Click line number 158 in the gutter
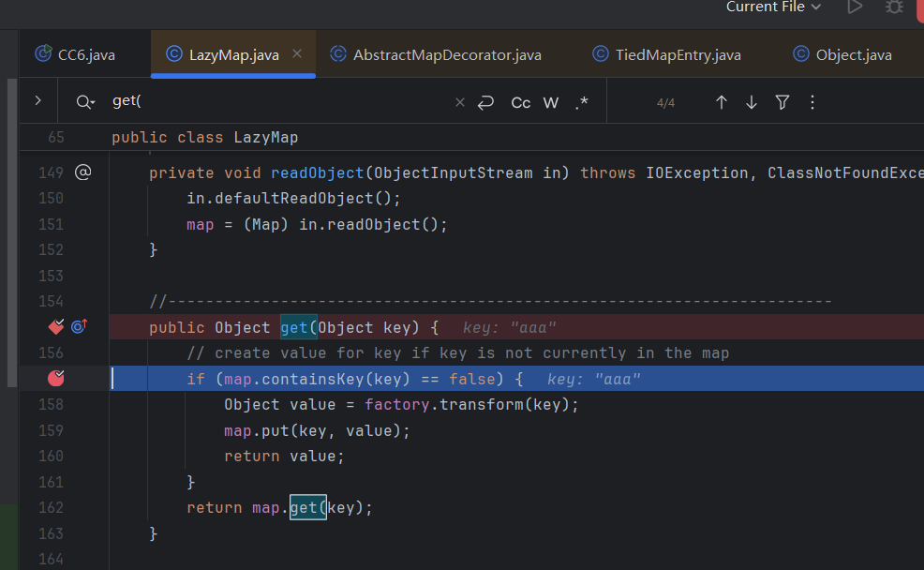Screen dimensions: 924x570 [x=51, y=404]
